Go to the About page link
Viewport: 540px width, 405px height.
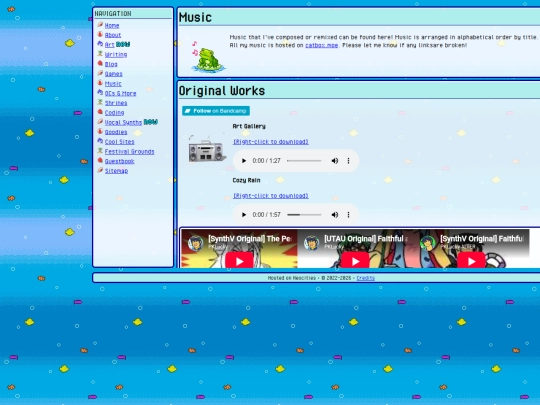pyautogui.click(x=113, y=35)
